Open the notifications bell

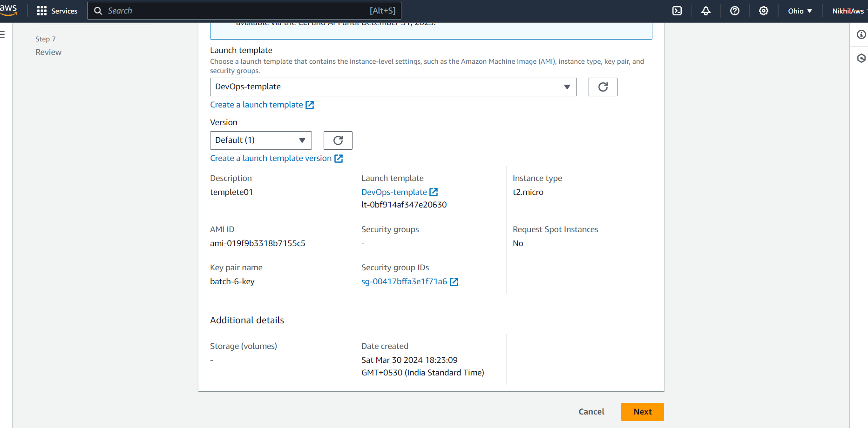[x=706, y=11]
